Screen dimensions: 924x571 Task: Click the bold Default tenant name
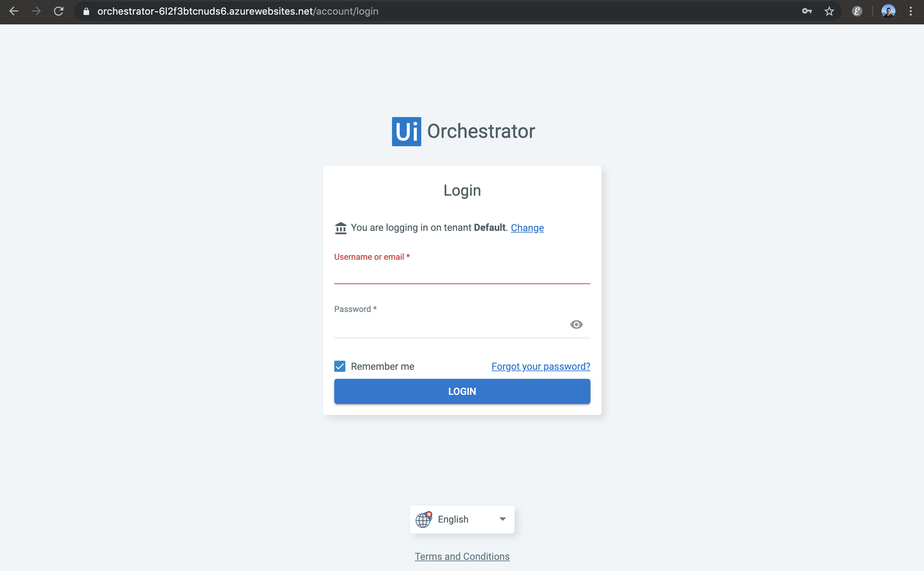(490, 227)
